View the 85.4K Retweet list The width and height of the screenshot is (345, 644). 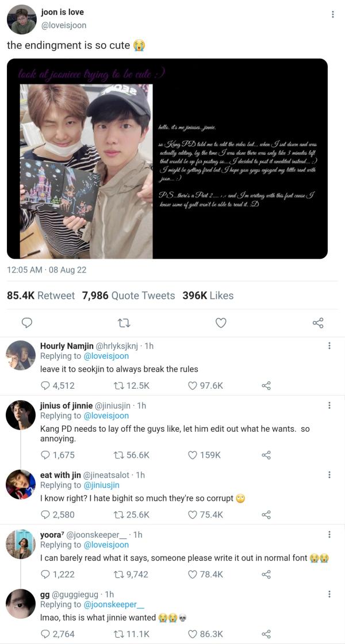[x=41, y=296]
